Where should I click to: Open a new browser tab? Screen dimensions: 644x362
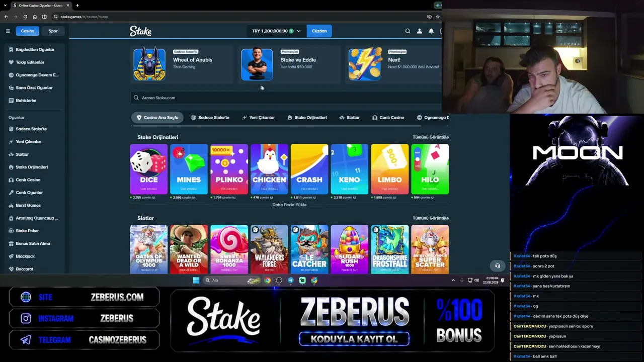point(77,6)
